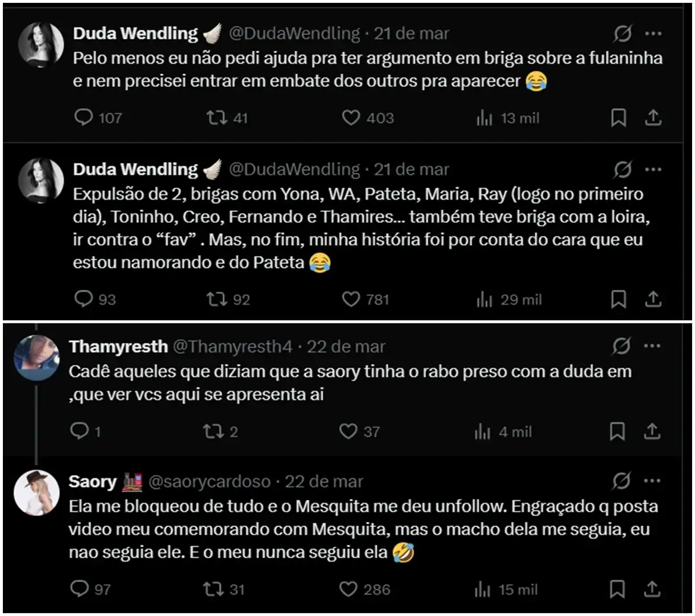Like the tweet with 403 likes
Image resolution: width=695 pixels, height=616 pixels.
[351, 118]
